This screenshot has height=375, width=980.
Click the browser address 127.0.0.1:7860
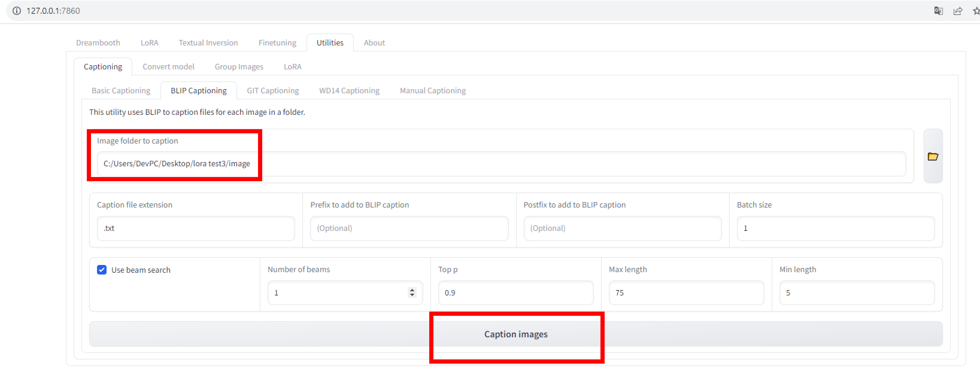tap(53, 11)
